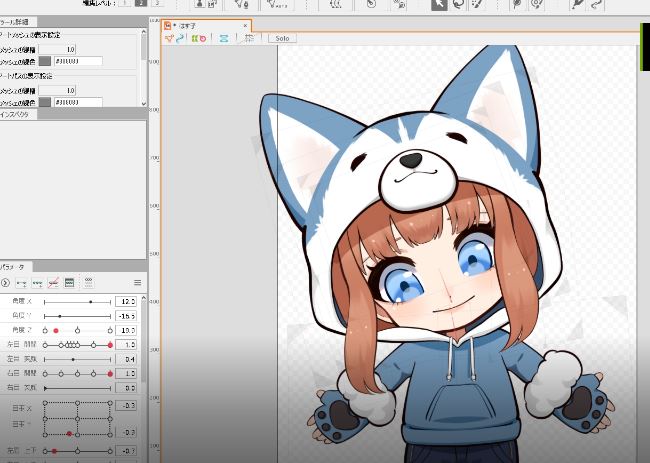
Task: Click the add three key points icon
Action: click(x=37, y=283)
